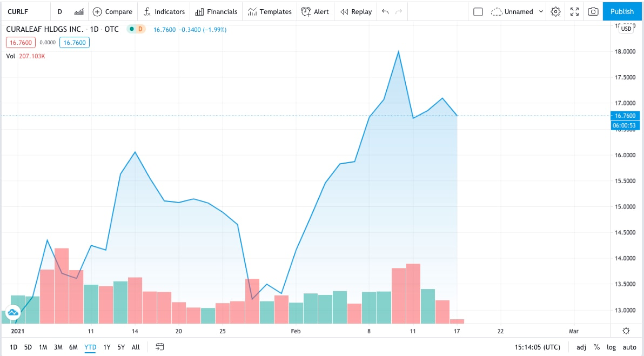Undo the last chart action

click(x=385, y=11)
